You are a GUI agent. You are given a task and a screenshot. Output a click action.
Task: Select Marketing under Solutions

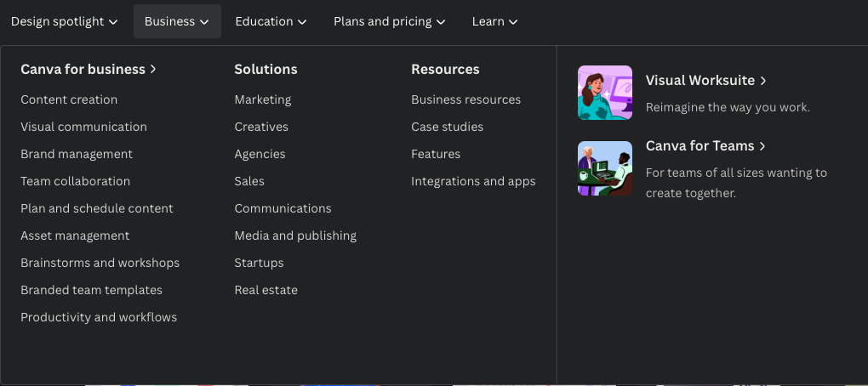pyautogui.click(x=263, y=99)
